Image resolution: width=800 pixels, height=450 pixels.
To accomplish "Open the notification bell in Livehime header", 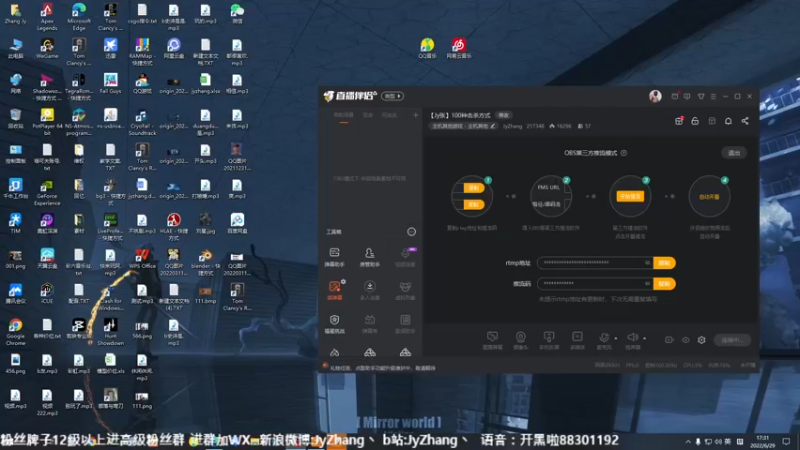I will click(728, 121).
